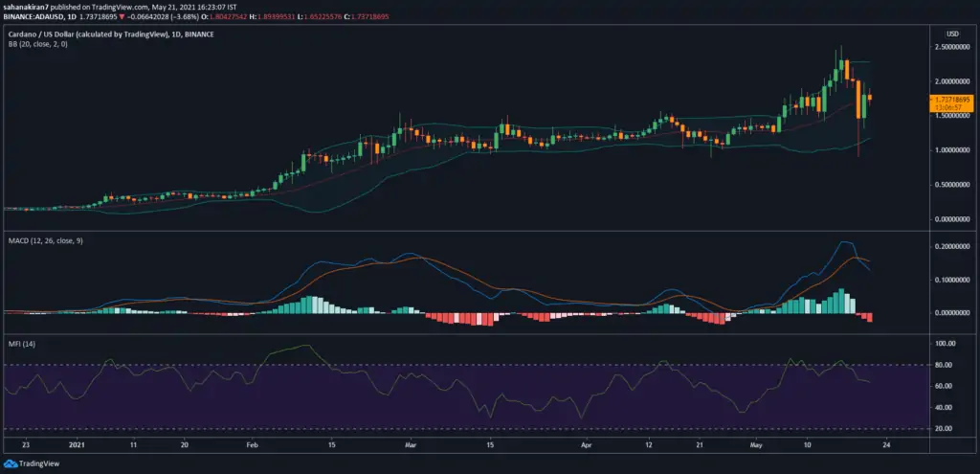Click the 'TradingView.com' text in header
980x474 pixels.
point(121,5)
